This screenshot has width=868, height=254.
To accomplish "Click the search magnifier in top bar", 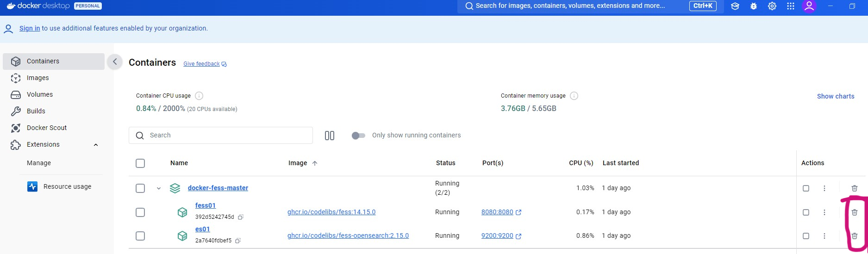I will [469, 6].
